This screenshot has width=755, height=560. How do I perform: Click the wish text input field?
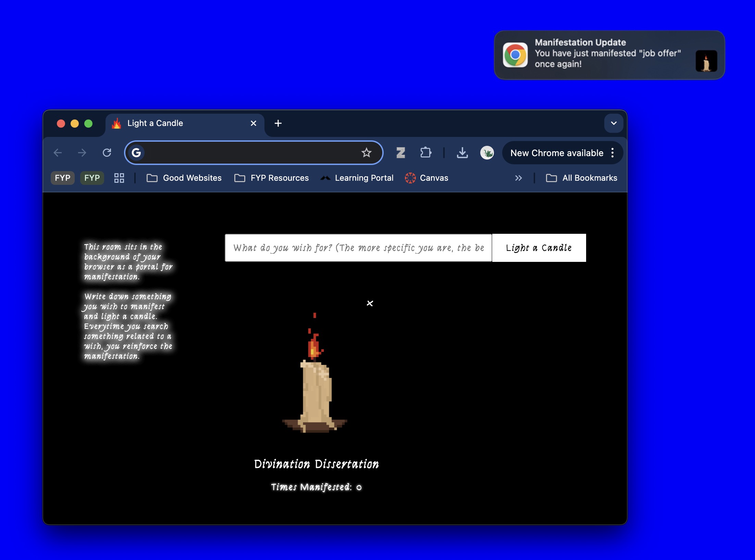click(x=358, y=248)
